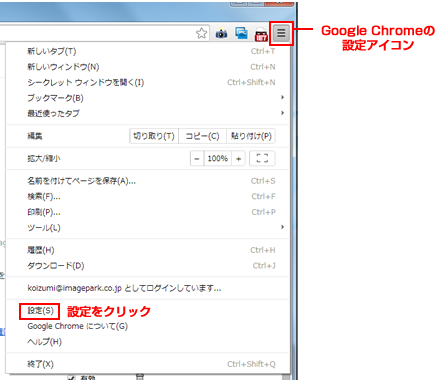This screenshot has height=380, width=437.
Task: Click the red calendar extension icon
Action: tap(261, 35)
